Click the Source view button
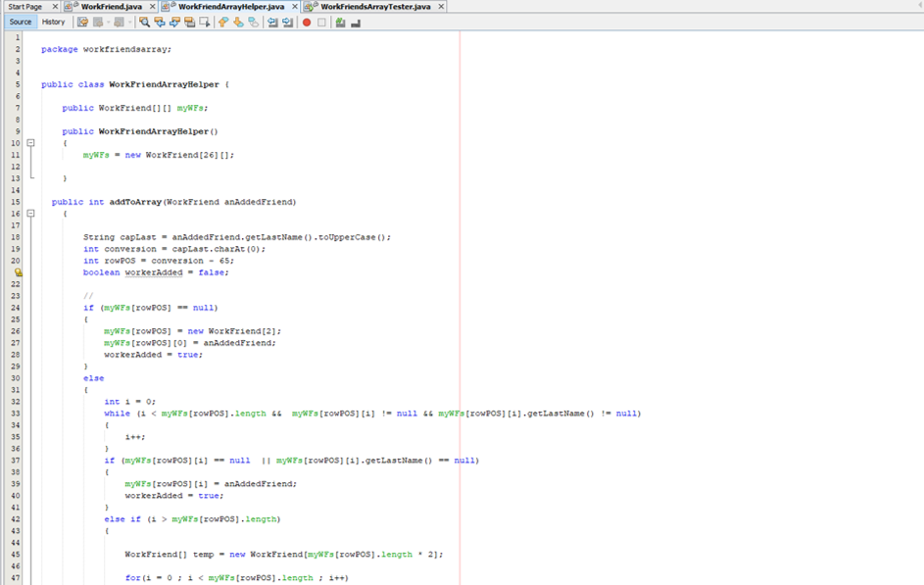This screenshot has width=924, height=585. click(21, 22)
